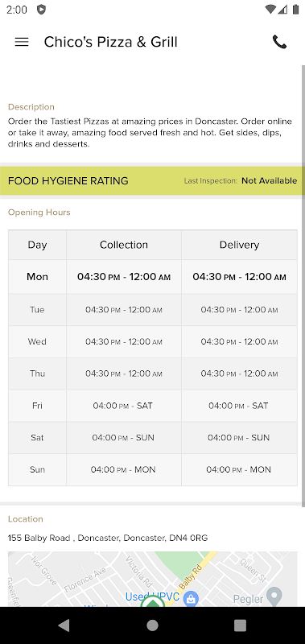Tap the Food Hygiene Rating banner
Viewport: 305px width, 644px height.
click(x=152, y=180)
